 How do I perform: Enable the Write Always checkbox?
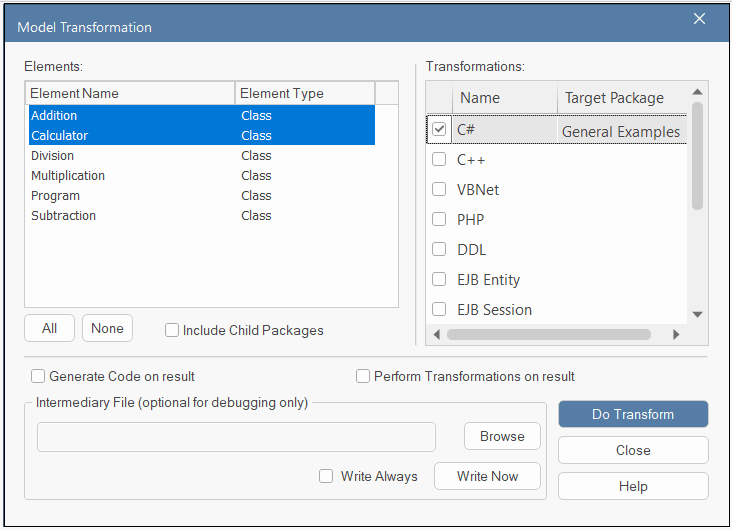(x=326, y=476)
